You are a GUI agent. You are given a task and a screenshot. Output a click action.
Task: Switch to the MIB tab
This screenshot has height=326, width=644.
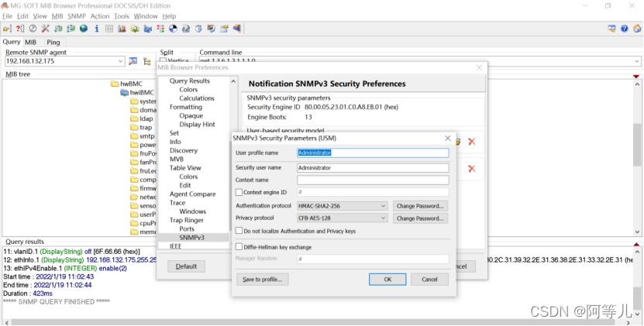coord(31,42)
